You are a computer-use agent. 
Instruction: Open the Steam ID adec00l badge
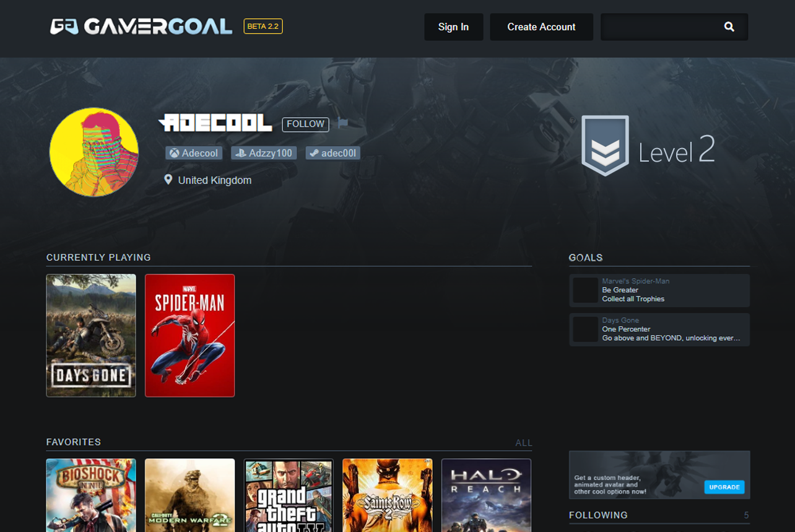[332, 153]
